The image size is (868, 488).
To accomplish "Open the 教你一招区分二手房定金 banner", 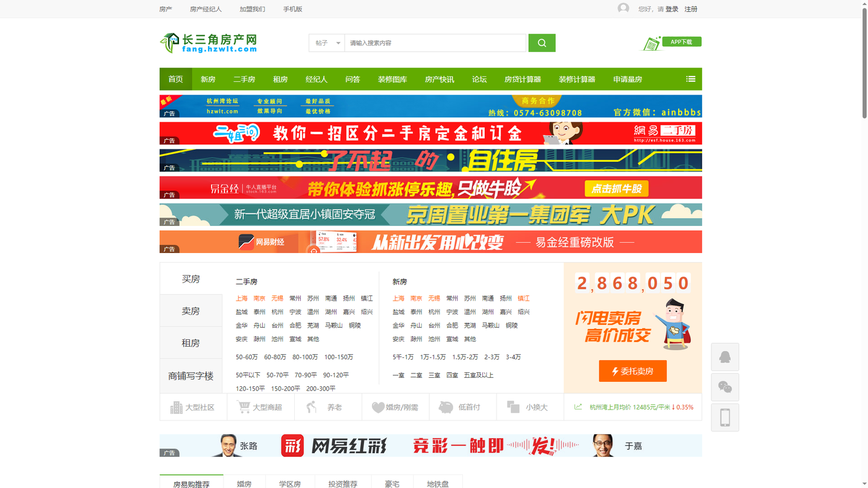I will point(430,133).
